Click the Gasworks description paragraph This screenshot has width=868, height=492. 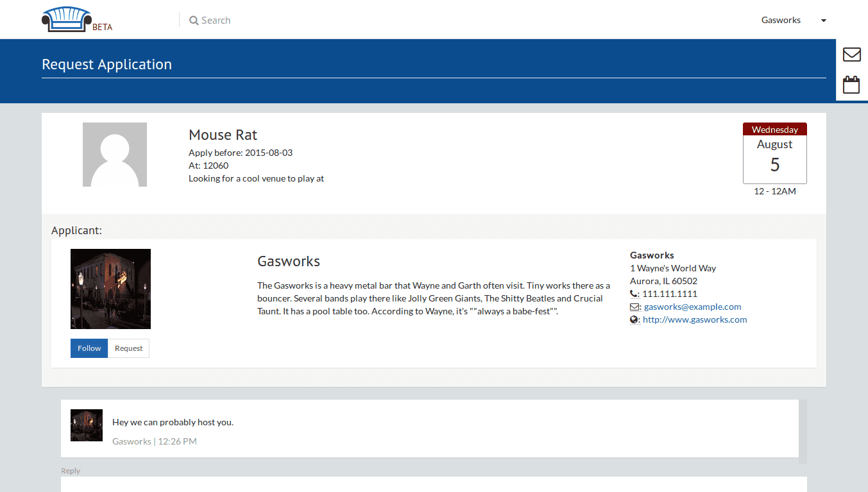pyautogui.click(x=434, y=298)
